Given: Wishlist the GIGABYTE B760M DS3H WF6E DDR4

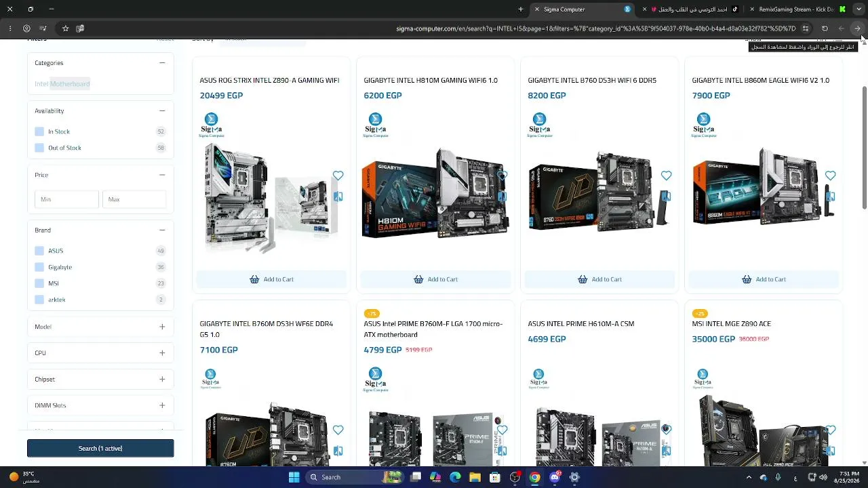Looking at the screenshot, I should pyautogui.click(x=338, y=430).
